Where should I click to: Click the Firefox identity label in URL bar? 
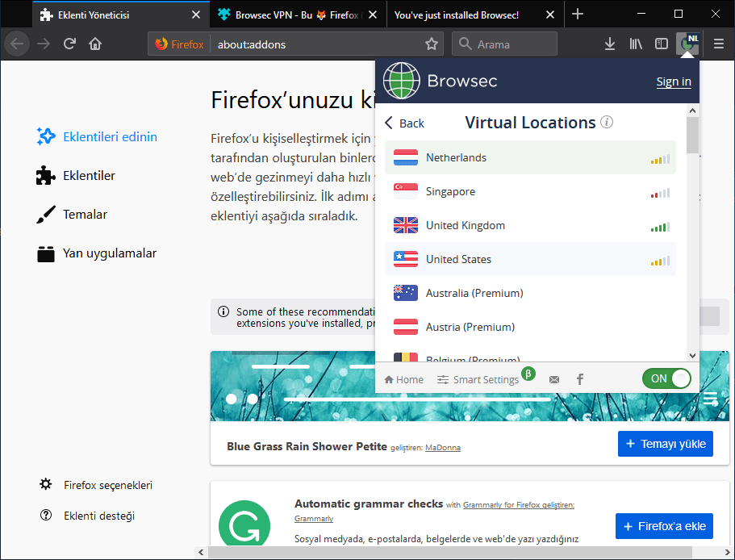[x=180, y=44]
